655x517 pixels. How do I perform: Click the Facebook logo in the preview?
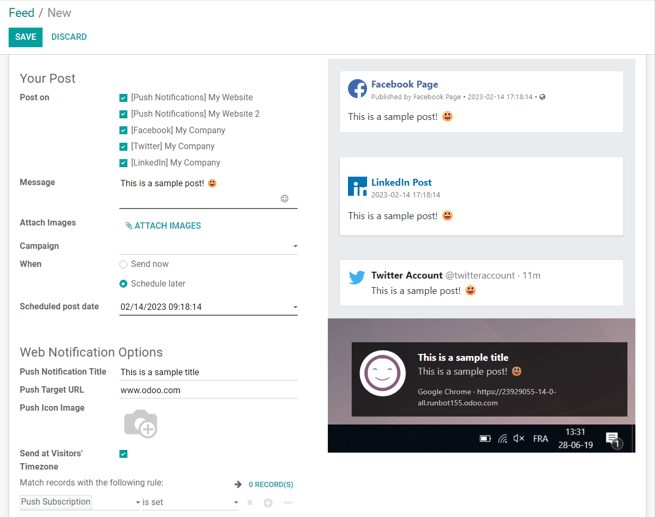point(357,89)
